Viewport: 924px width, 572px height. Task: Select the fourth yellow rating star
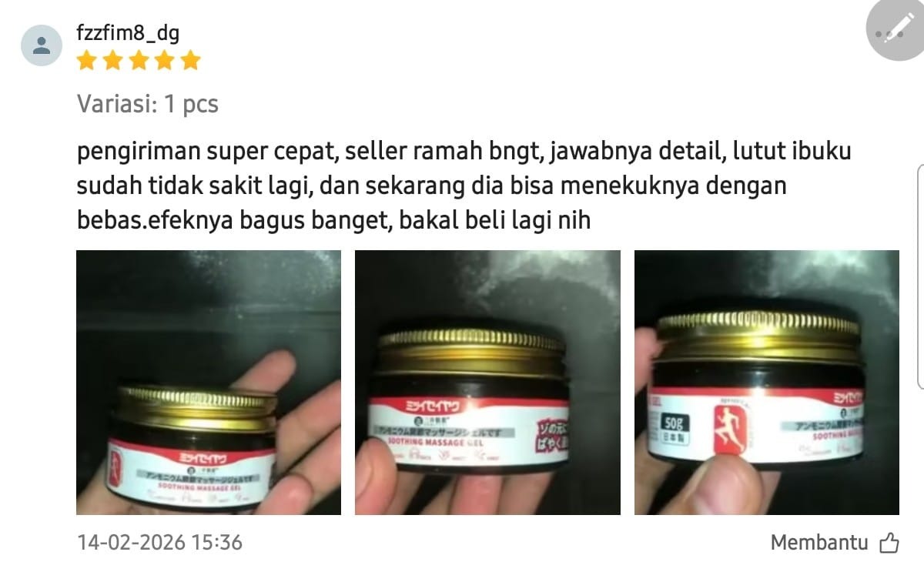pos(165,61)
